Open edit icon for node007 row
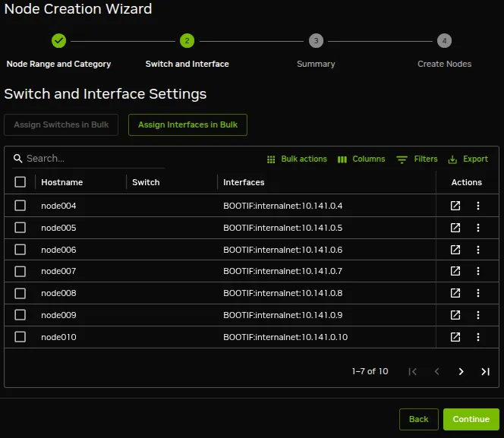This screenshot has height=438, width=504. click(455, 271)
